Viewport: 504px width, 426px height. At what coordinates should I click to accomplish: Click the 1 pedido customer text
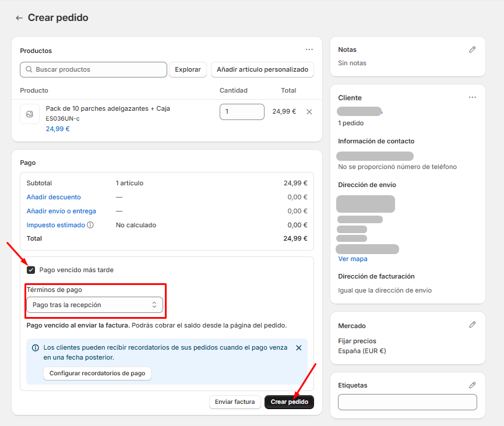point(351,123)
